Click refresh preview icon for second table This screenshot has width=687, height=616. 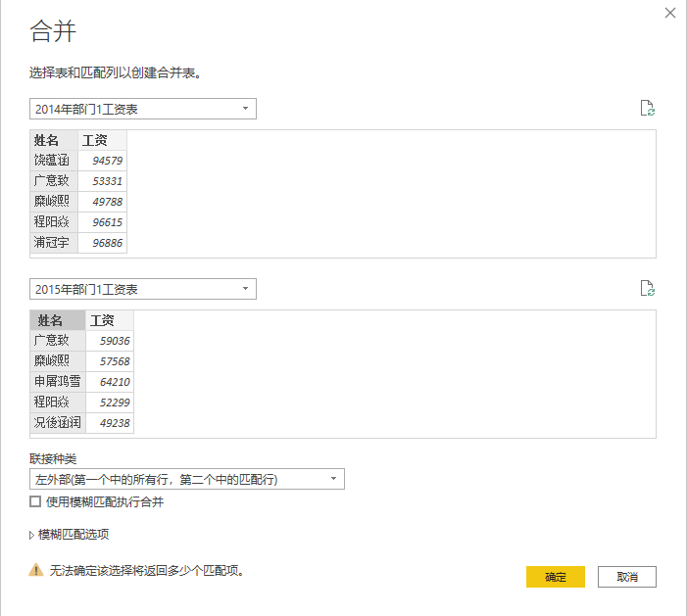(646, 288)
